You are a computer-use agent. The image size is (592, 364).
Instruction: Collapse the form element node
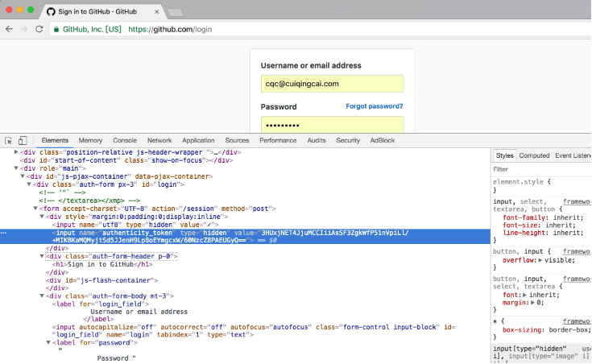click(35, 209)
